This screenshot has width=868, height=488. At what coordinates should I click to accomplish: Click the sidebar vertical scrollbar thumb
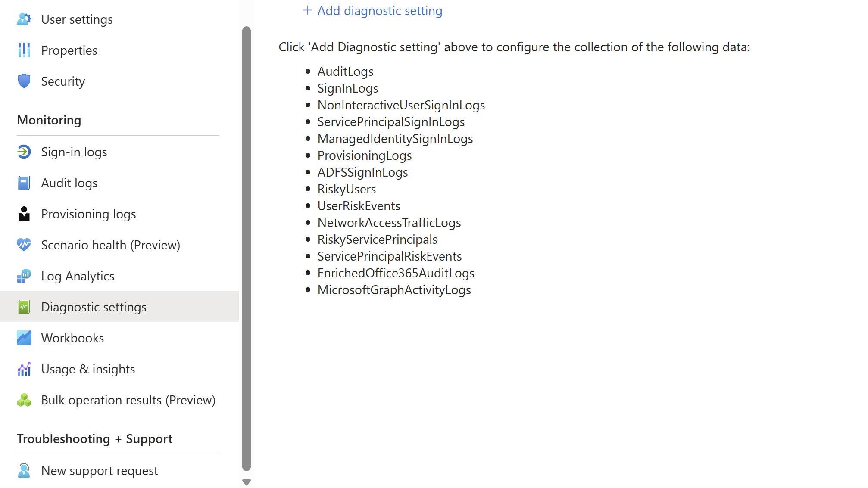pos(247,249)
